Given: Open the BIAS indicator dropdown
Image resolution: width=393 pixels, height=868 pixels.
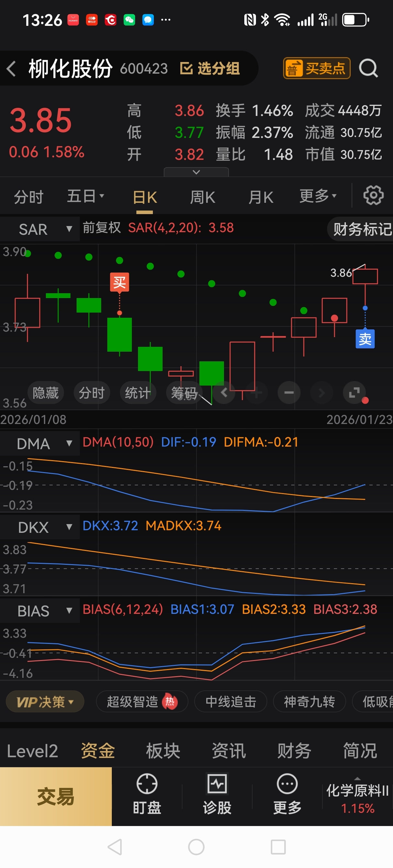Looking at the screenshot, I should pos(40,611).
